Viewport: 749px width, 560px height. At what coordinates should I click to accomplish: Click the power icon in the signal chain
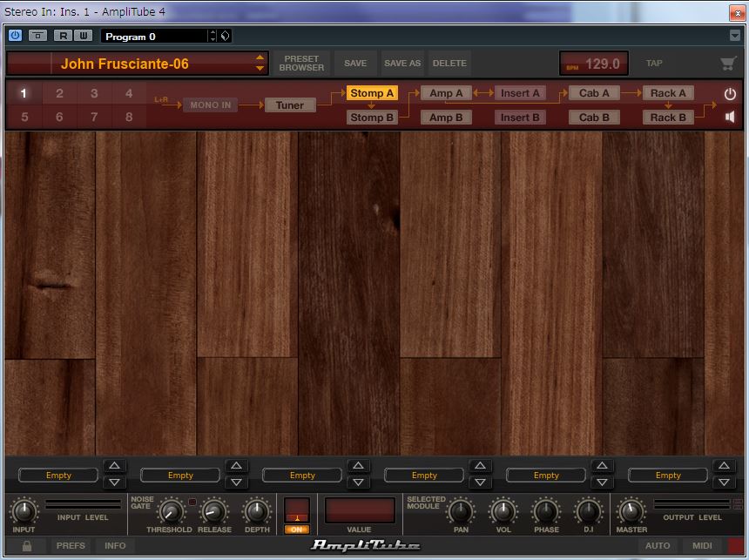729,93
